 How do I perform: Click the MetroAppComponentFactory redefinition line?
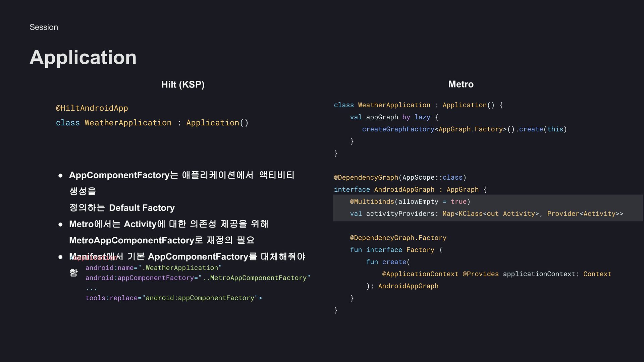coord(162,240)
